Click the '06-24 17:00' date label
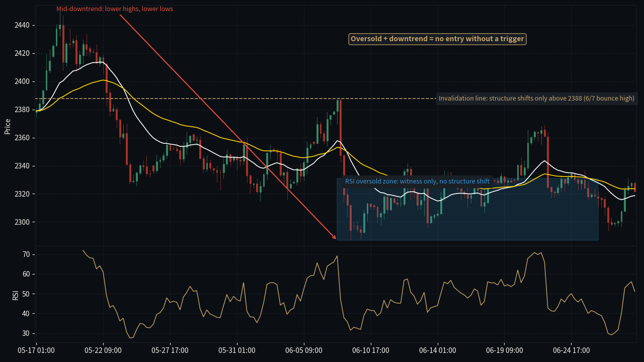This screenshot has height=362, width=644. click(572, 350)
